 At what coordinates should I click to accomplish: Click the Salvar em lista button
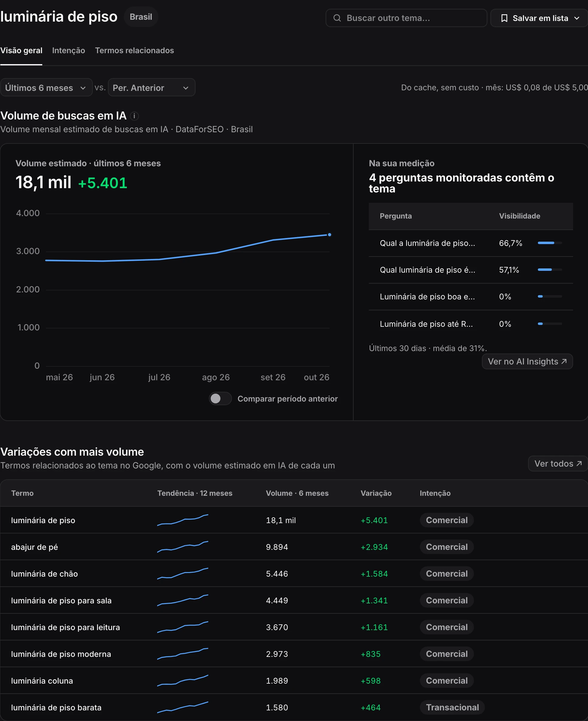click(x=539, y=18)
